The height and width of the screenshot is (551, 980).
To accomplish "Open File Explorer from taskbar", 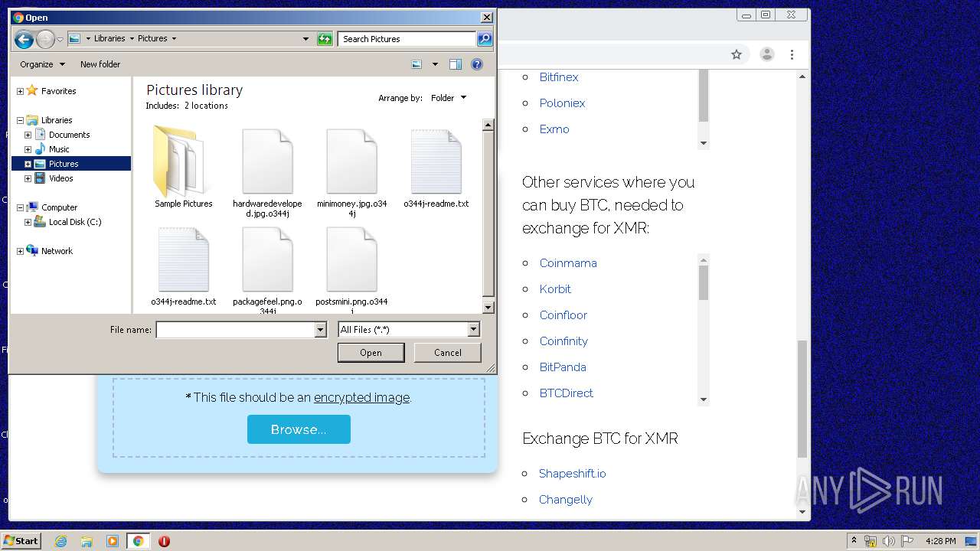I will [x=87, y=541].
